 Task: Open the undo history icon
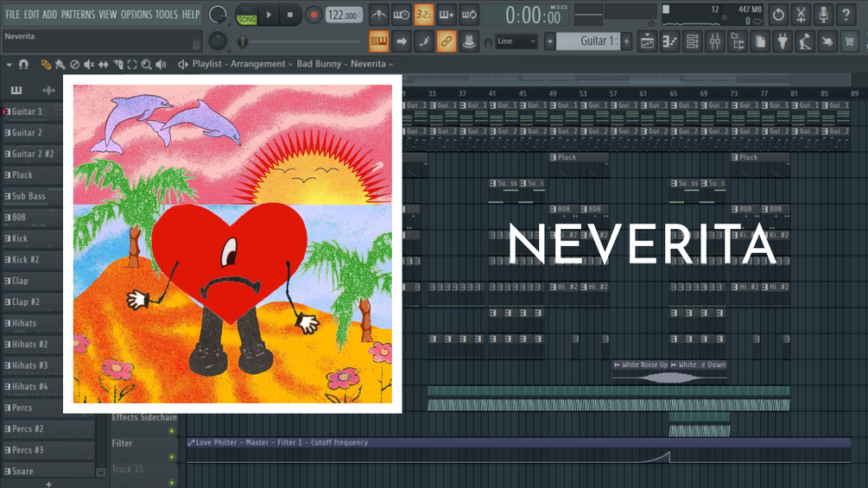tap(778, 15)
